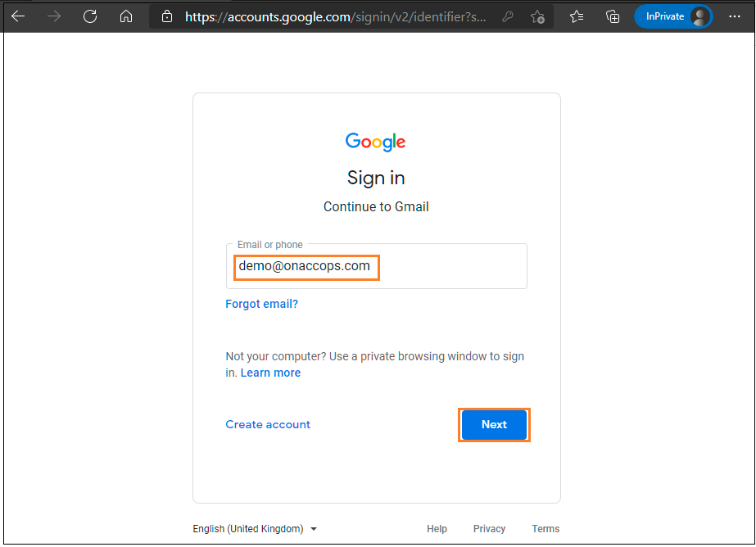Image resolution: width=756 pixels, height=547 pixels.
Task: Expand the English (United Kingdom) language dropdown
Action: [255, 529]
